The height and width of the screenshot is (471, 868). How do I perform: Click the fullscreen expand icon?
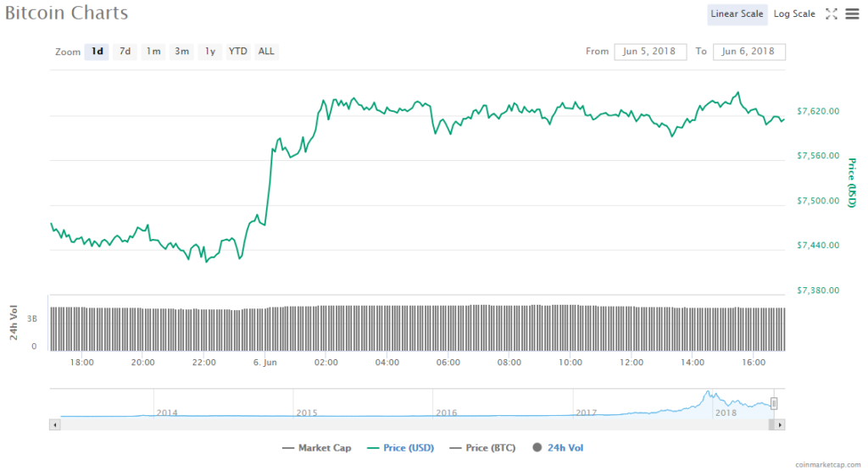pyautogui.click(x=832, y=14)
